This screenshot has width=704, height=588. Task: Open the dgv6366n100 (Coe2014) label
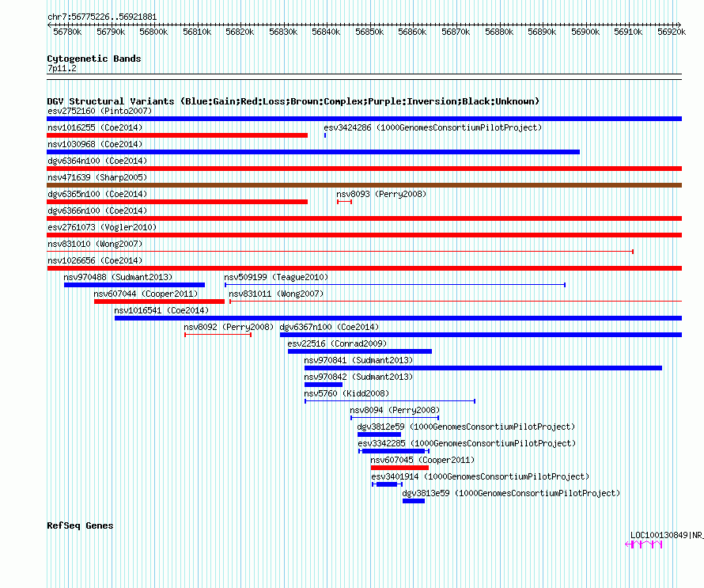click(97, 211)
